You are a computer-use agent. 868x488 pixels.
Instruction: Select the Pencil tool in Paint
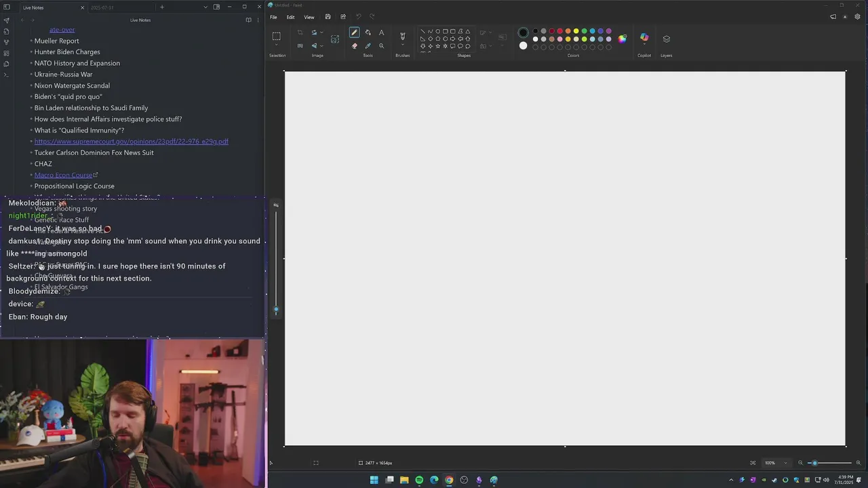[x=354, y=33]
